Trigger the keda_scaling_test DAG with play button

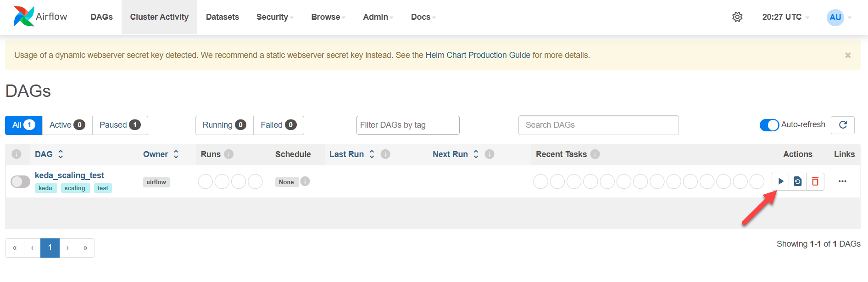tap(780, 181)
